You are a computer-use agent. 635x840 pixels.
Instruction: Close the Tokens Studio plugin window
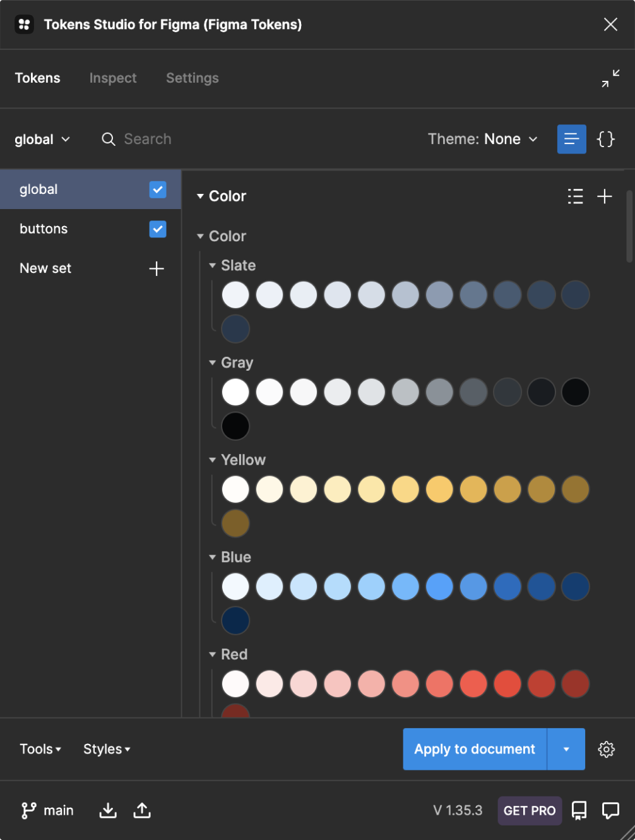[x=610, y=25]
